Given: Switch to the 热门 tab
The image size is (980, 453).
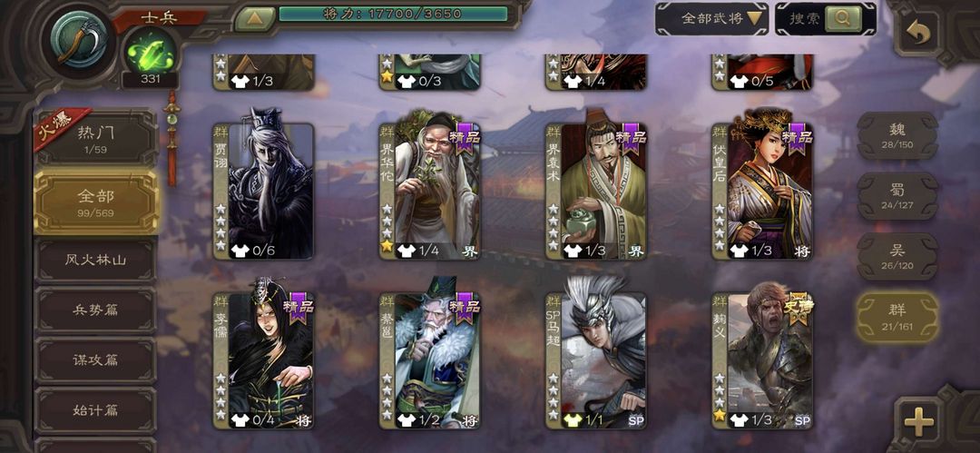Looking at the screenshot, I should click(96, 137).
